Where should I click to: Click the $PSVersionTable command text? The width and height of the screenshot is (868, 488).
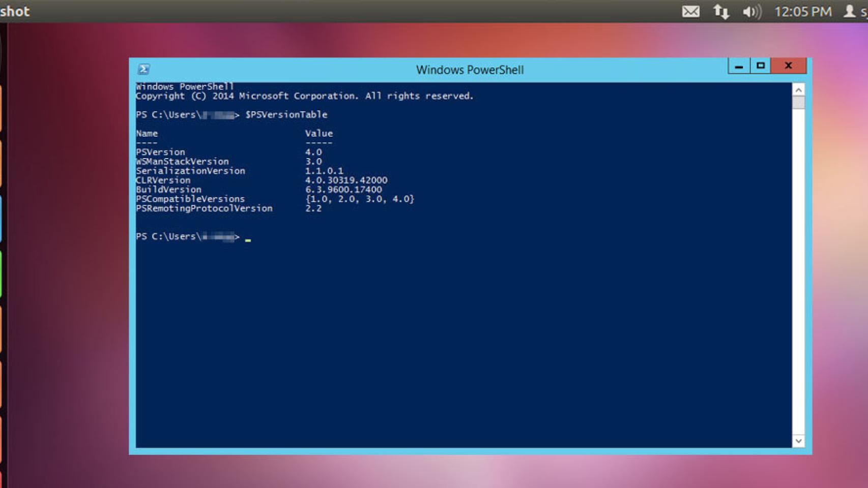click(x=286, y=115)
